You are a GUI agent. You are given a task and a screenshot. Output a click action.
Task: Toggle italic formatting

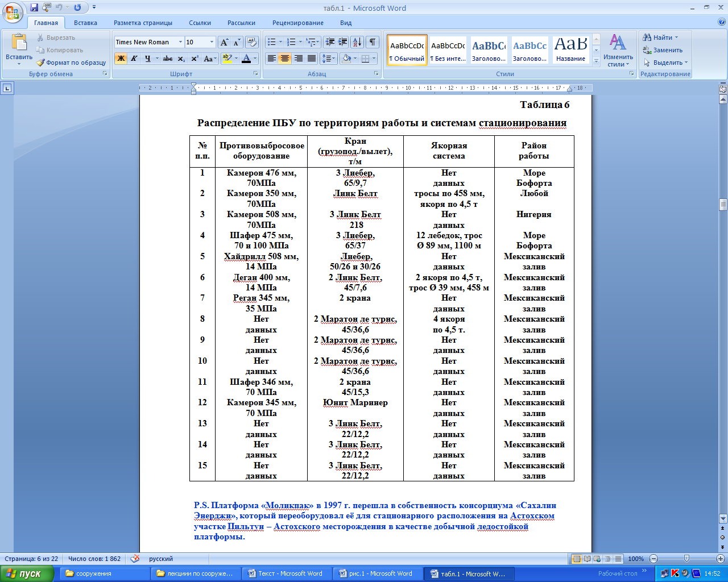click(134, 59)
